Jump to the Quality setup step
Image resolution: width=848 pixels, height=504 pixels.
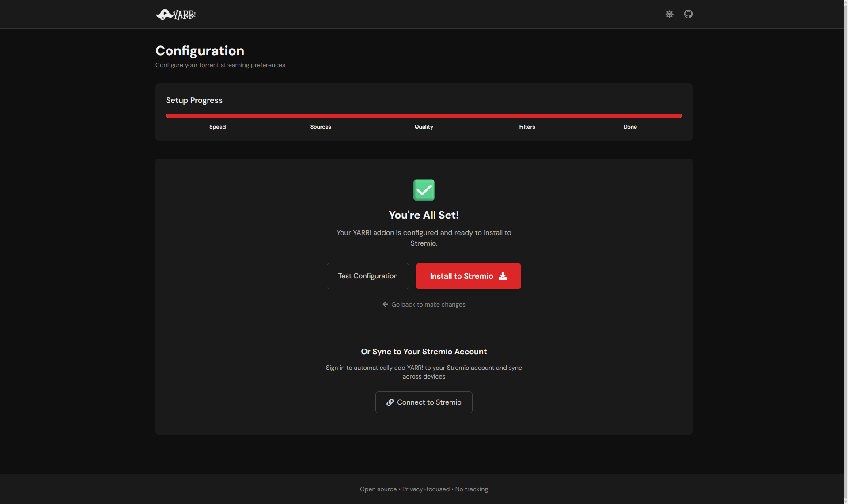pos(424,127)
